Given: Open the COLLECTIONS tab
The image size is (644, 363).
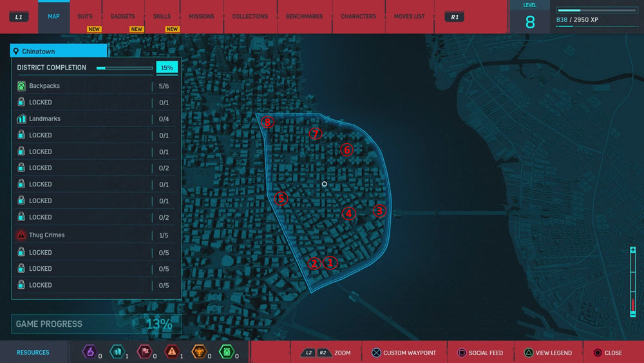Looking at the screenshot, I should coord(250,17).
